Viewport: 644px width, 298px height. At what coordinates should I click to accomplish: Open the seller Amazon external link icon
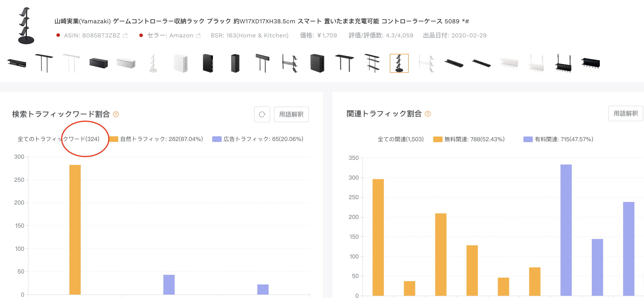click(x=198, y=36)
